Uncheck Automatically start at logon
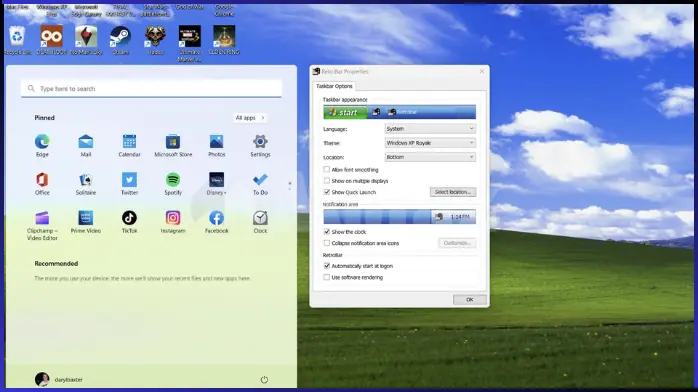The image size is (698, 392). point(327,266)
